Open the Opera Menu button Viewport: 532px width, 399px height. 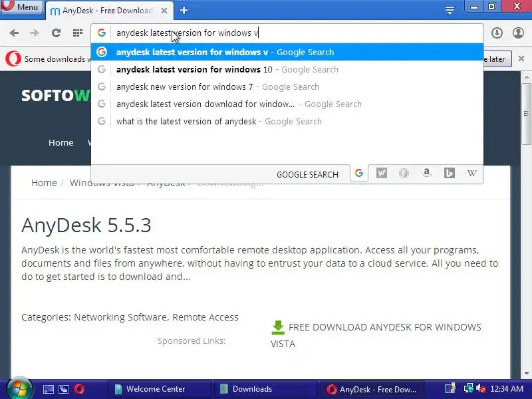(x=21, y=7)
